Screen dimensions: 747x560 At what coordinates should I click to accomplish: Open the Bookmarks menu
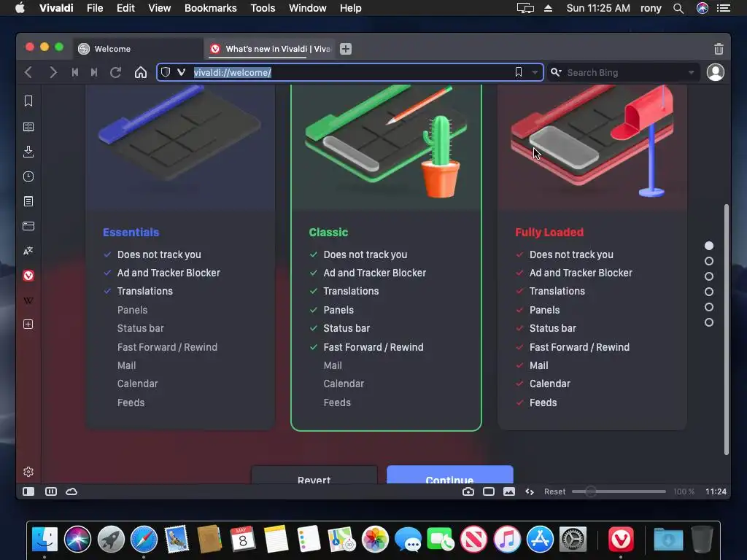[211, 8]
